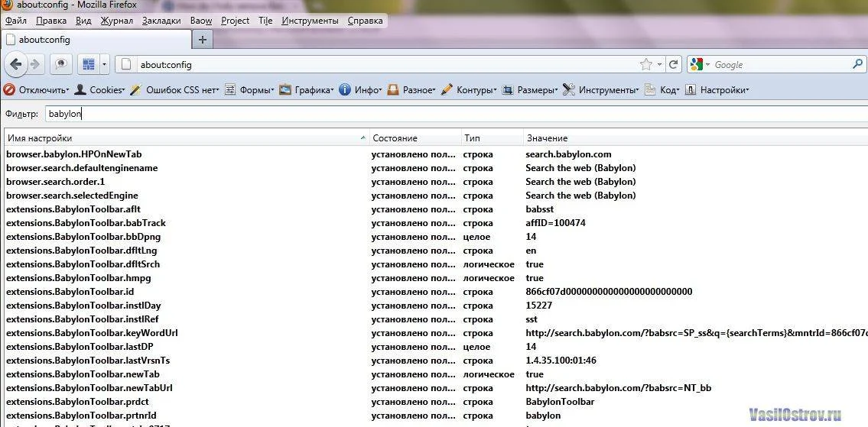868x427 pixels.
Task: Select the extensions.BabylonToolbar.id row
Action: point(436,292)
